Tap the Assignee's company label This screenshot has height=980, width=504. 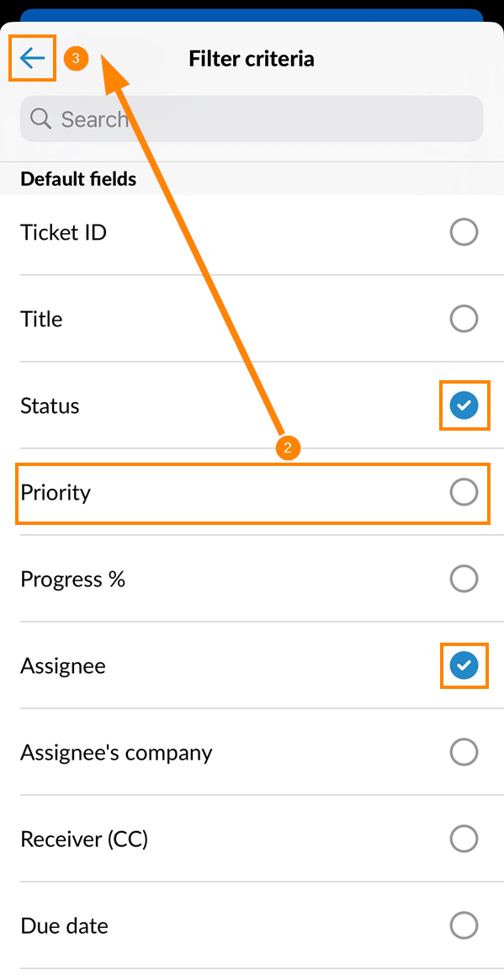[x=116, y=753]
